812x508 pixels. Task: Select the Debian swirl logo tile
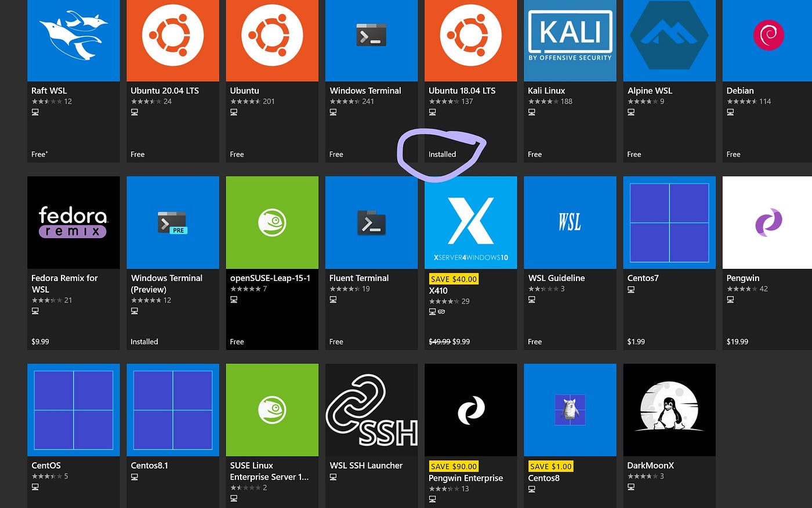point(768,35)
